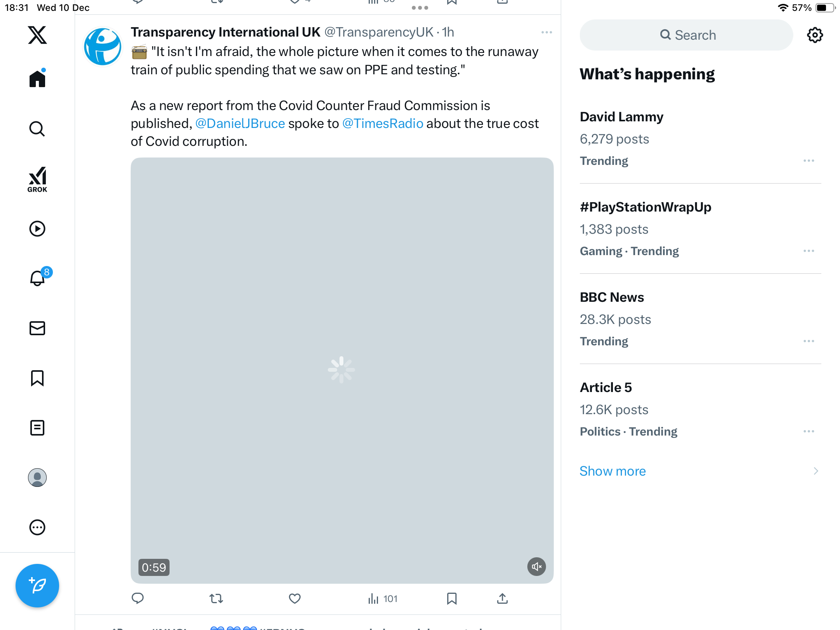Bookmark the Transparency International UK post

tap(451, 598)
